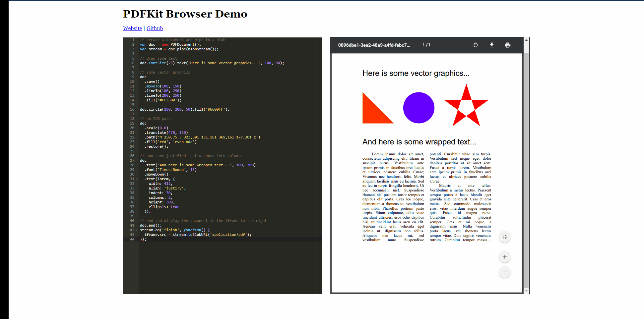Open the Github link
The width and height of the screenshot is (644, 319).
pyautogui.click(x=155, y=28)
